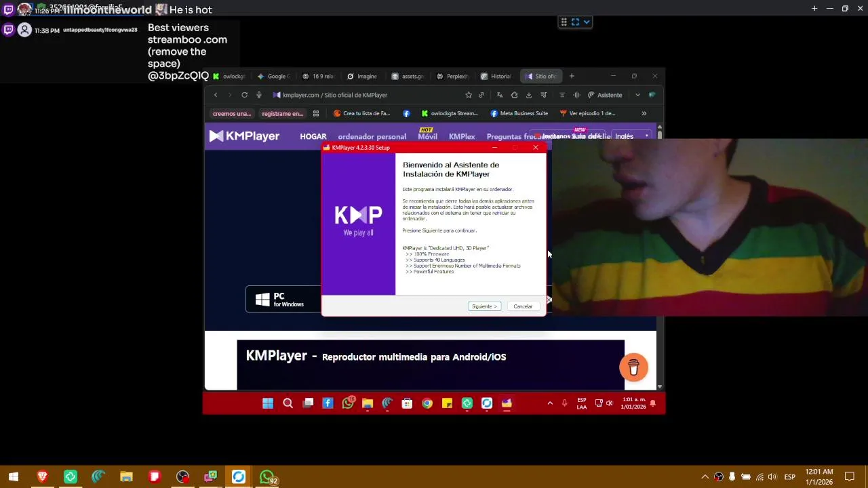Click the microphone icon in browser toolbar
The width and height of the screenshot is (868, 488).
point(259,95)
